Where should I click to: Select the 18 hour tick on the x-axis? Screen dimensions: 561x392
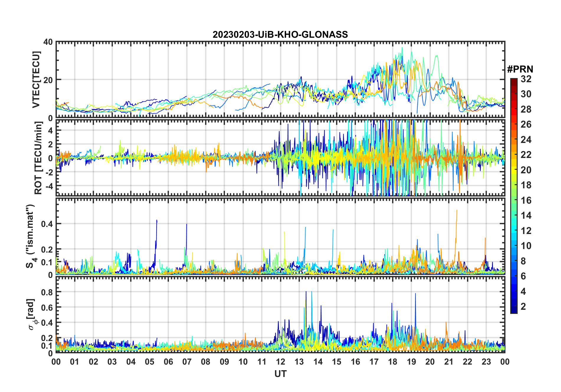click(393, 362)
